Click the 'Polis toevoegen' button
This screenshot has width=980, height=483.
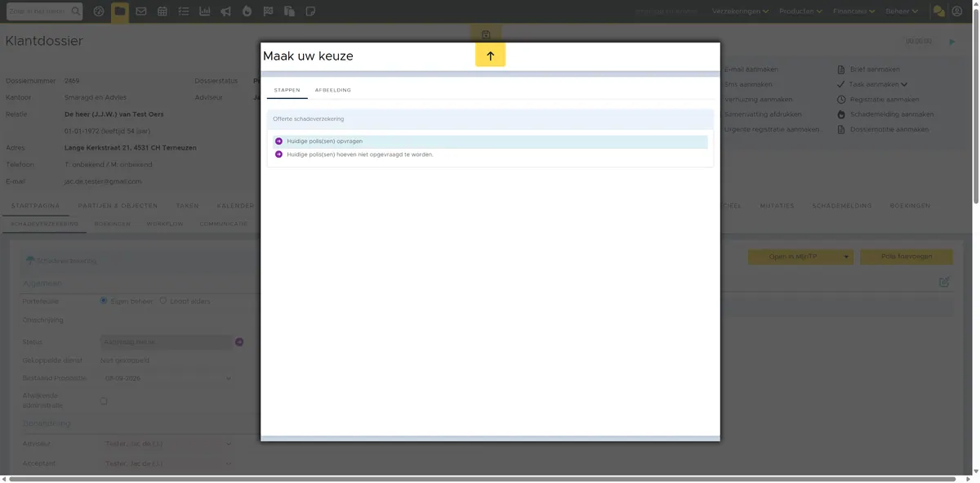[x=906, y=257]
